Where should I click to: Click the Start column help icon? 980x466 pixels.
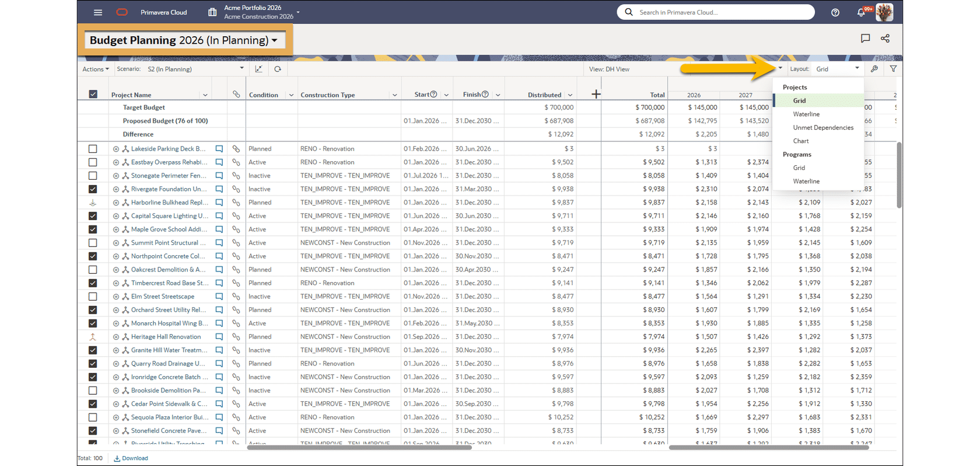point(433,94)
